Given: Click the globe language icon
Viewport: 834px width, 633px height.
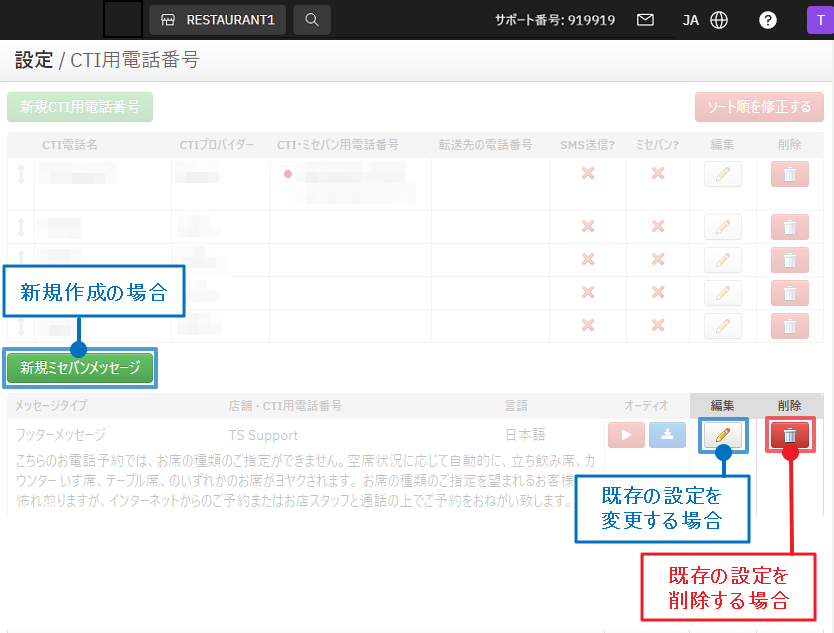Looking at the screenshot, I should [x=719, y=19].
